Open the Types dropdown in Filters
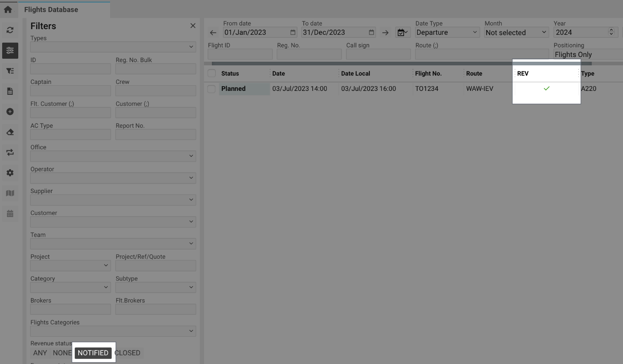Viewport: 623px width, 364px height. pyautogui.click(x=113, y=47)
